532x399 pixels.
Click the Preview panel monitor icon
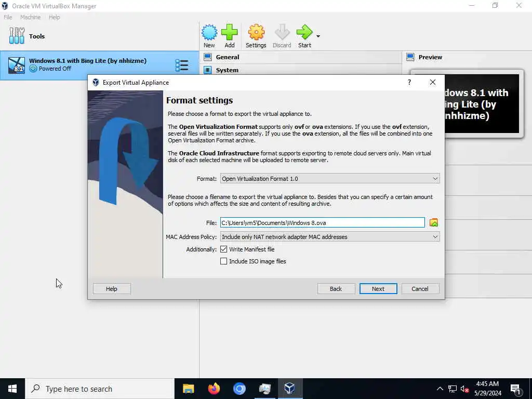point(410,57)
